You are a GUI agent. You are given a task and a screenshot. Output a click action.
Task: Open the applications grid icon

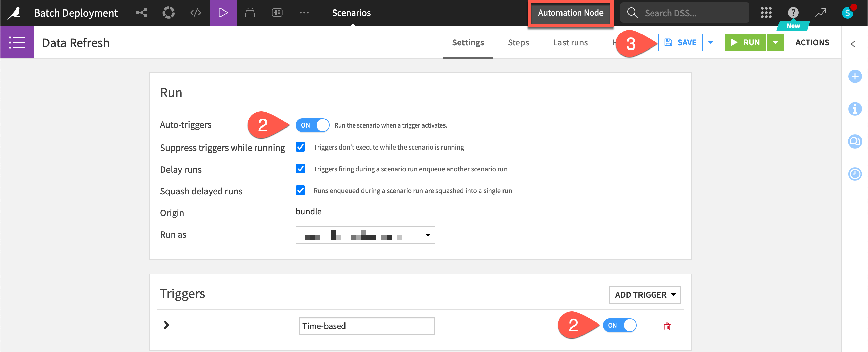point(766,13)
